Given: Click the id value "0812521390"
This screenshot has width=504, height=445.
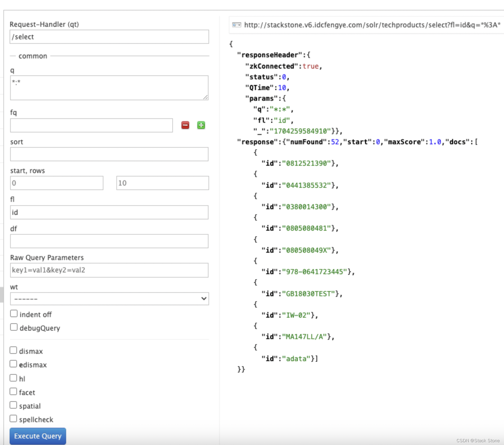Looking at the screenshot, I should [x=307, y=163].
